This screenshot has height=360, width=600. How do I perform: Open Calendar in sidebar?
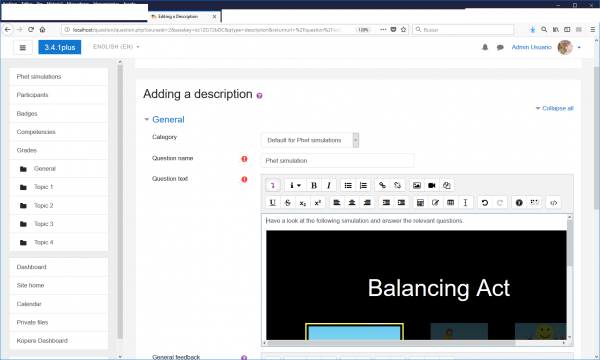59,304
